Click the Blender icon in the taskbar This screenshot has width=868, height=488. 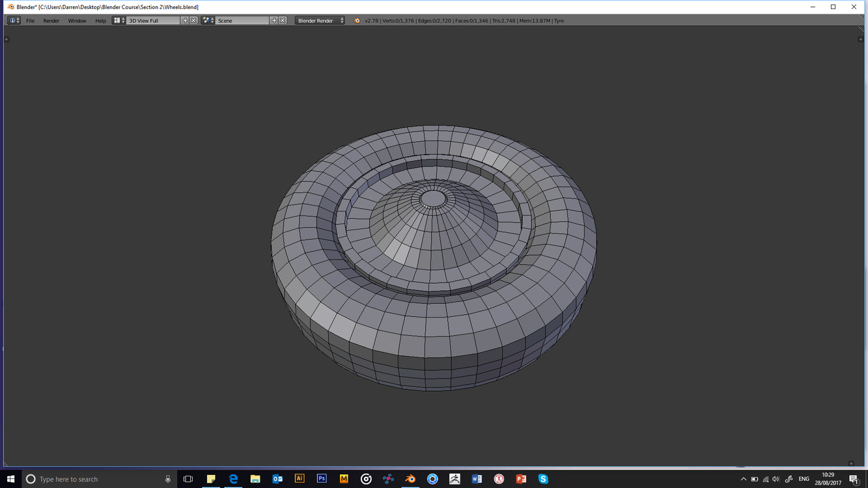point(410,479)
